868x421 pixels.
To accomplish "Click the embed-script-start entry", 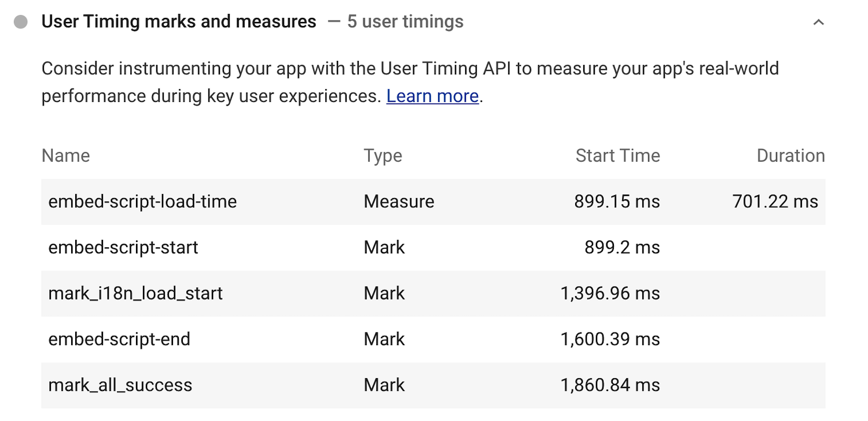I will (x=123, y=247).
